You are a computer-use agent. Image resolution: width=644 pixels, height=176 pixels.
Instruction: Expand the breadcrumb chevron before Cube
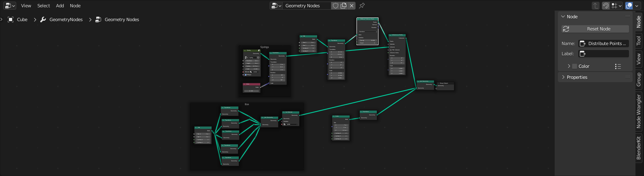(x=2, y=20)
